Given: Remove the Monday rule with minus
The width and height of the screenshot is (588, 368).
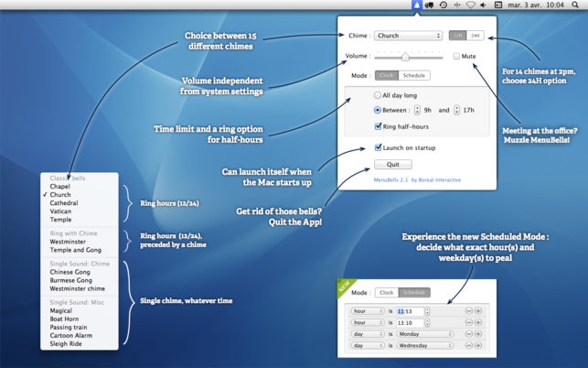Looking at the screenshot, I should [469, 334].
